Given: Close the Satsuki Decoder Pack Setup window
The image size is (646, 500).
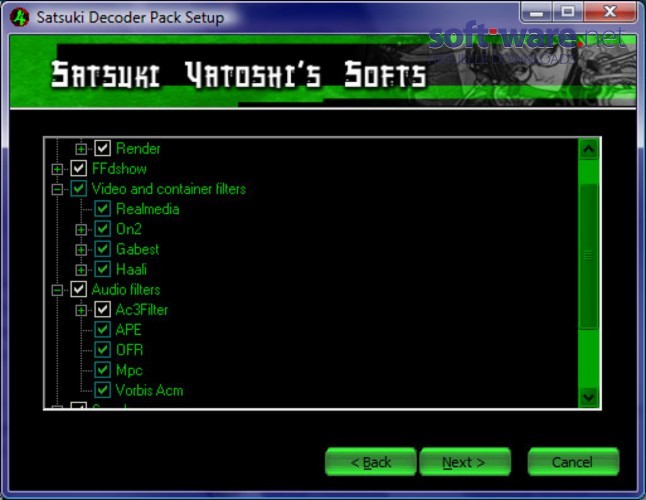Looking at the screenshot, I should point(609,12).
